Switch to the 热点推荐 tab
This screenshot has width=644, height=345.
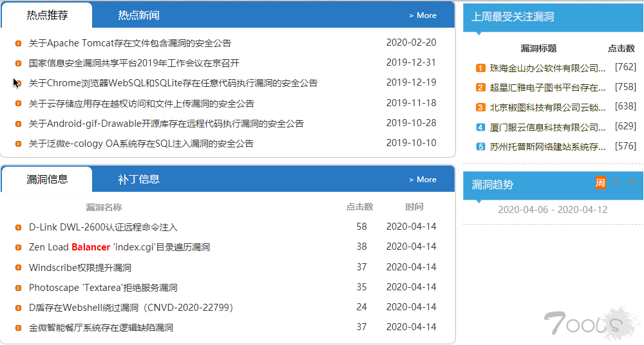[x=47, y=15]
